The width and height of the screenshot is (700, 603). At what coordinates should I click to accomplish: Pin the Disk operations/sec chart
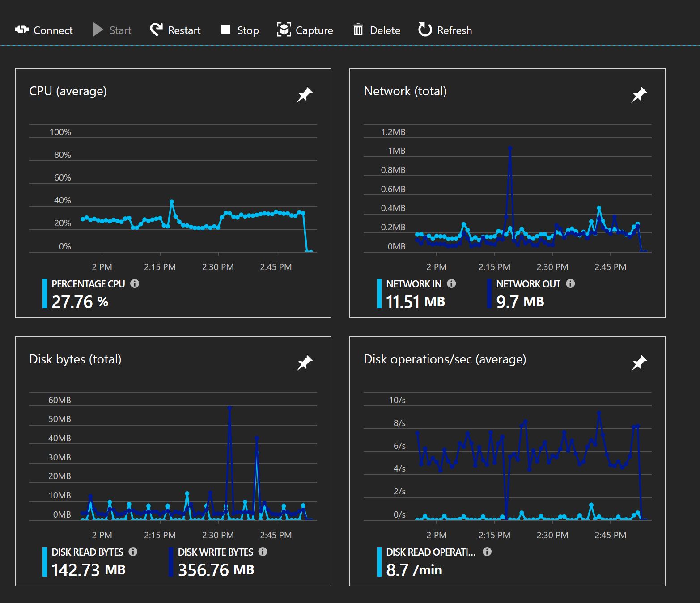coord(639,363)
